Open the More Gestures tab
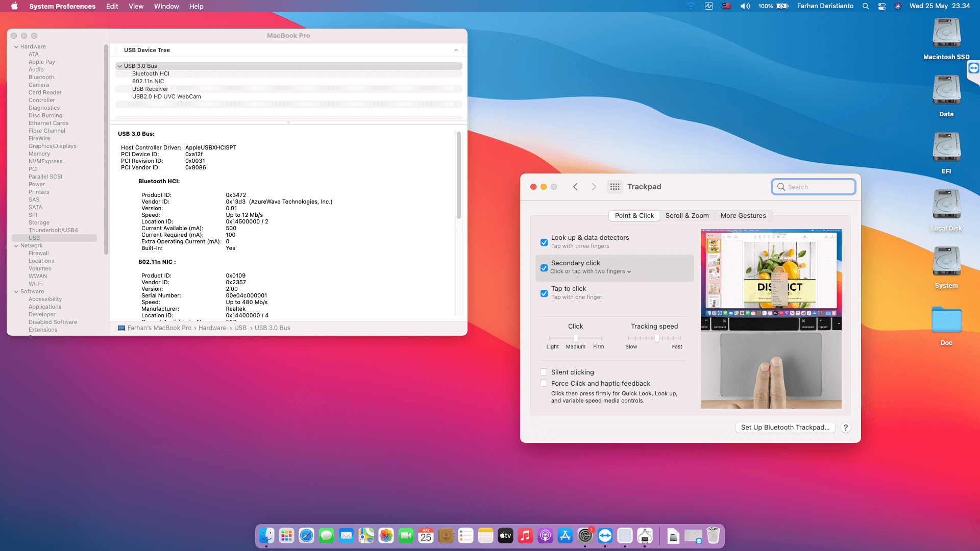This screenshot has height=551, width=980. click(x=743, y=216)
